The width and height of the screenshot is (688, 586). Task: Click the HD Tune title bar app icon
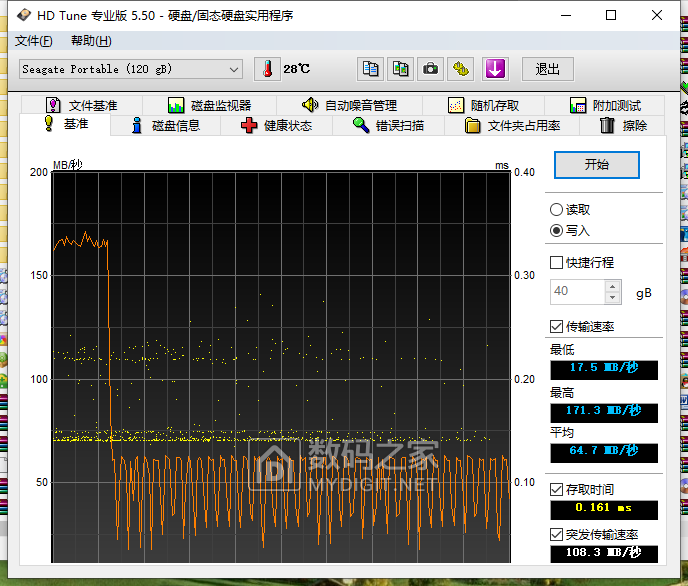23,15
